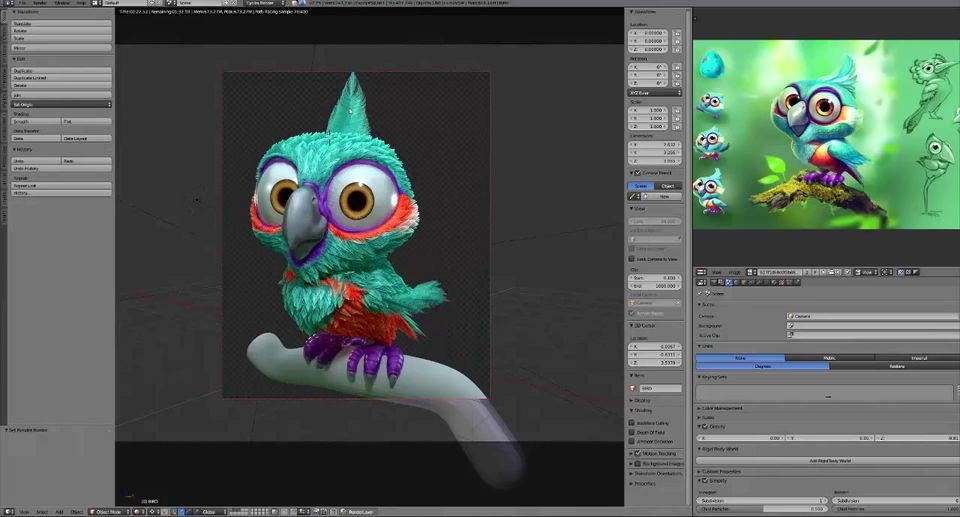Click the grease pencil icon beside New
This screenshot has height=517, width=960.
(x=634, y=196)
